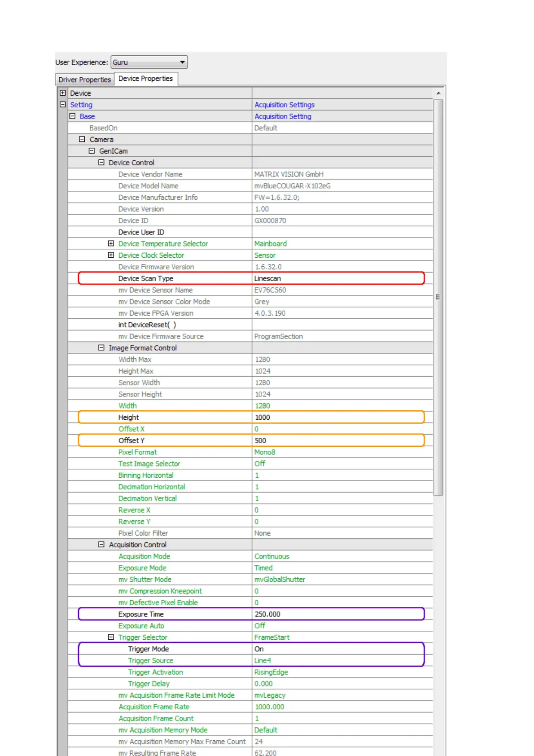Select the Acquisition Frame Count row label
The image size is (534, 756).
tap(156, 718)
